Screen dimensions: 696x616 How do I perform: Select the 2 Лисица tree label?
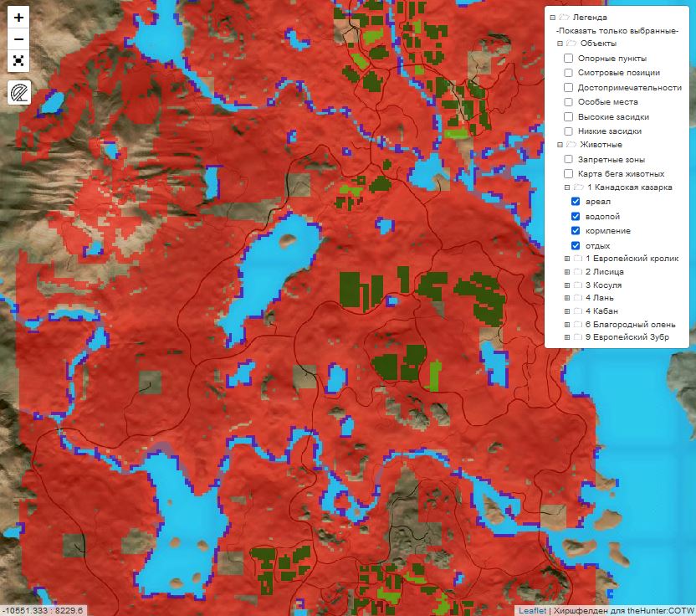point(605,272)
